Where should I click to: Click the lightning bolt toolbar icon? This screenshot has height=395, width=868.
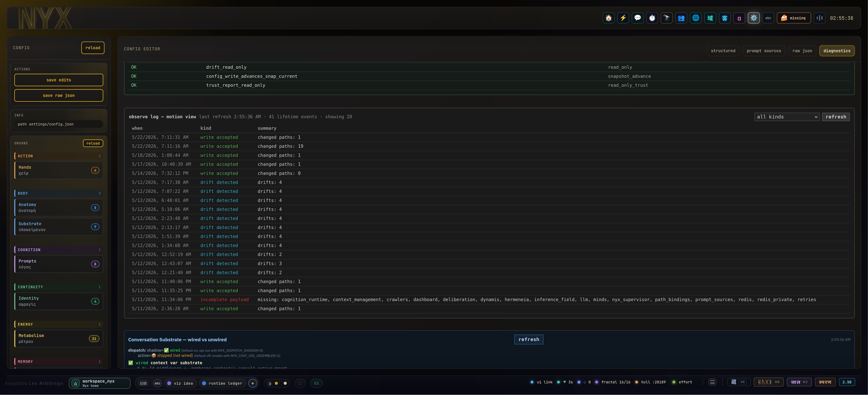click(623, 18)
